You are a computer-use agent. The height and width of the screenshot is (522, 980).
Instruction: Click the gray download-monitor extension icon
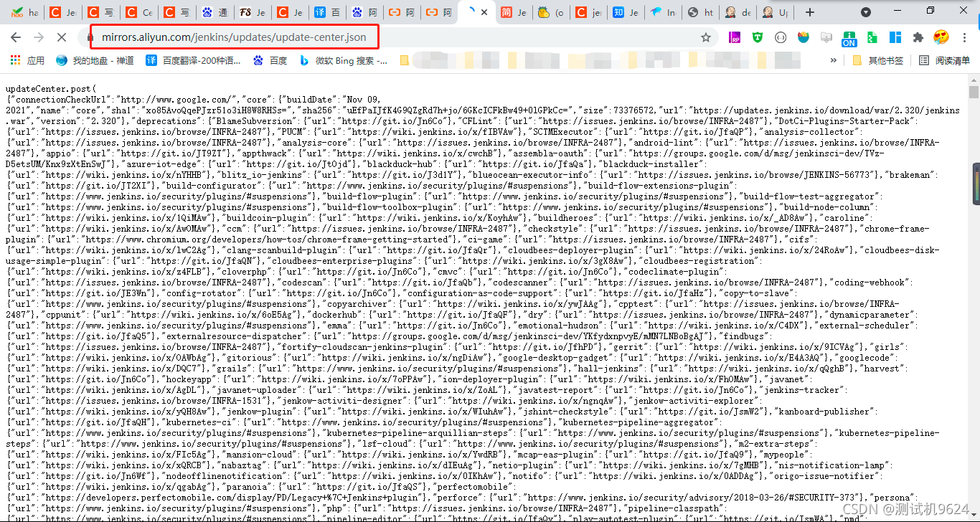click(826, 37)
